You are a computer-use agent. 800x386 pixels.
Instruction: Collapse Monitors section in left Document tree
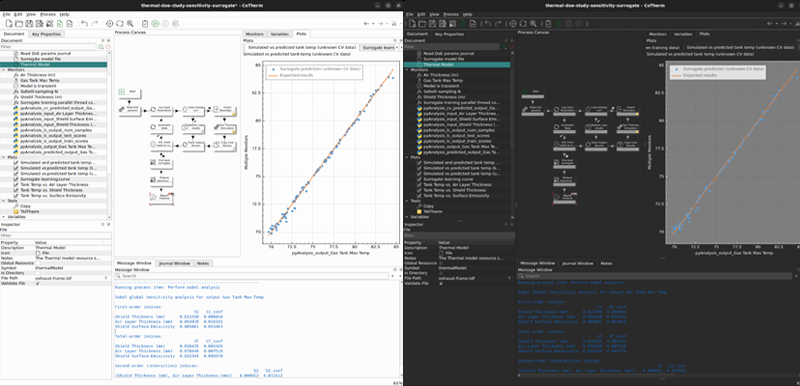(3, 70)
